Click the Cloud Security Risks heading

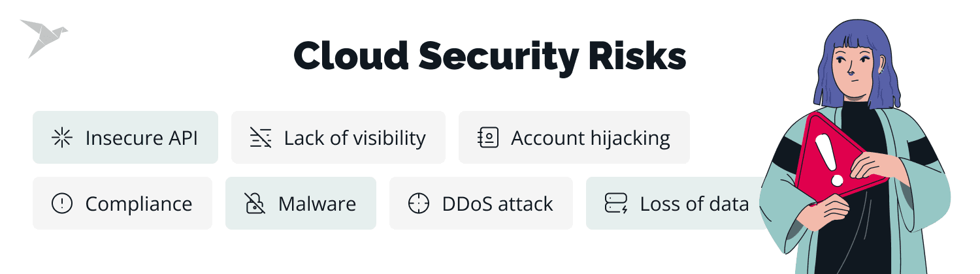[489, 57]
